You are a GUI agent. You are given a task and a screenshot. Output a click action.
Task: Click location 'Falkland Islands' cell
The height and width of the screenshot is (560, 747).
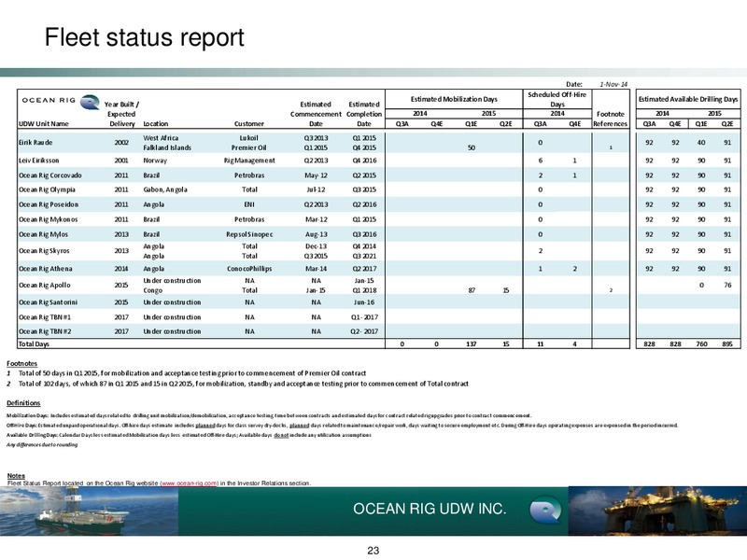click(167, 147)
